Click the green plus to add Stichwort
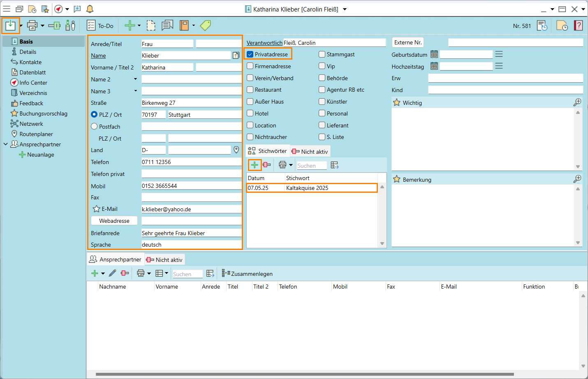 coord(255,165)
